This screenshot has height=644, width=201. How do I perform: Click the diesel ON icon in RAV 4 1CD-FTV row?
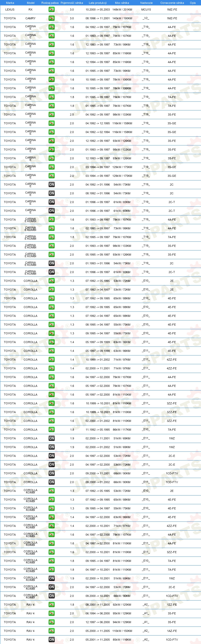pos(51,640)
